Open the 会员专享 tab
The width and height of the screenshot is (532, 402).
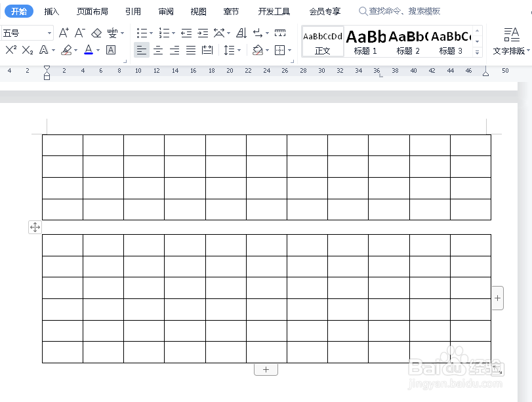pyautogui.click(x=325, y=12)
